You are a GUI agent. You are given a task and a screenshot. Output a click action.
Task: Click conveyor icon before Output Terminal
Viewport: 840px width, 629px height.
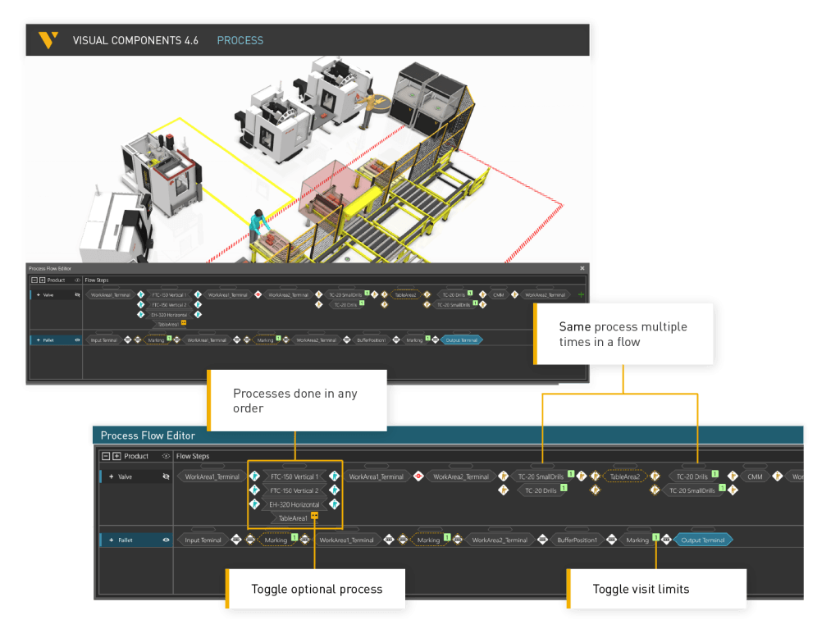pos(666,540)
